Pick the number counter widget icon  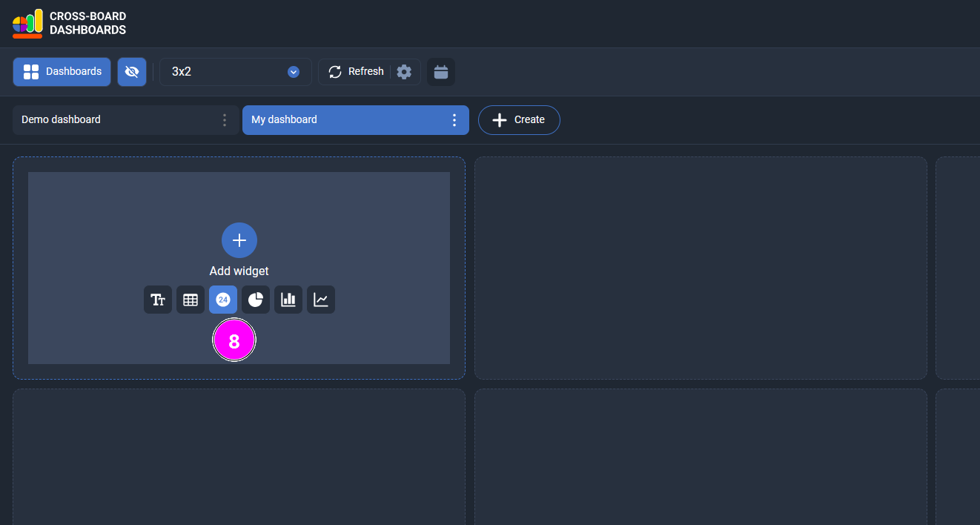tap(223, 300)
